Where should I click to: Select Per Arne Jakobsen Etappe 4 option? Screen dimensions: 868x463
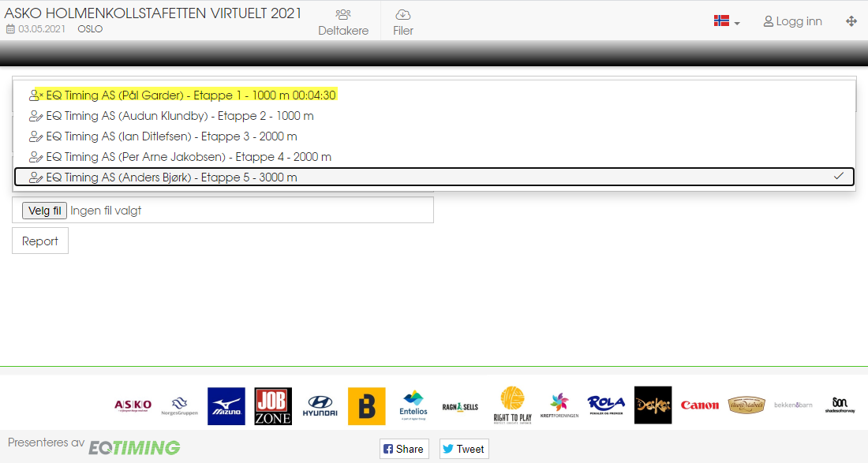click(x=434, y=156)
